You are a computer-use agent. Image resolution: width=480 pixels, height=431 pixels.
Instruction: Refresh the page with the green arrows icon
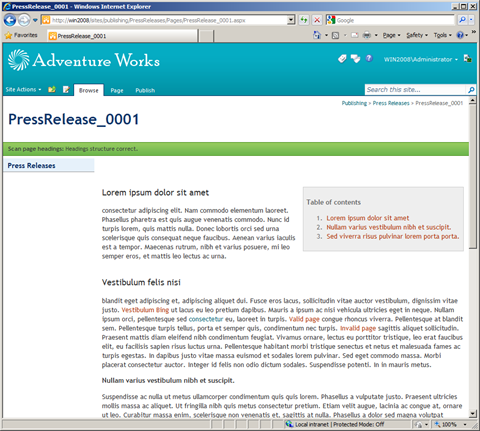pos(304,20)
